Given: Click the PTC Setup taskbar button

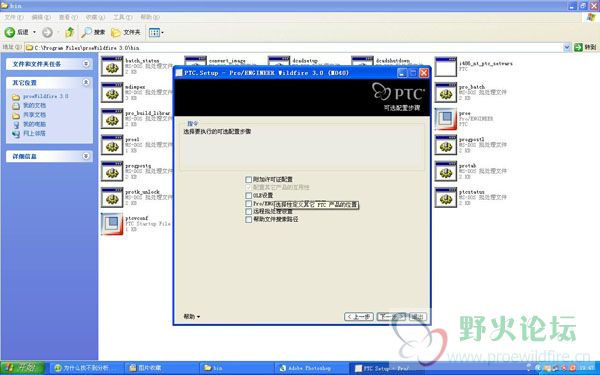Looking at the screenshot, I should click(x=386, y=368).
